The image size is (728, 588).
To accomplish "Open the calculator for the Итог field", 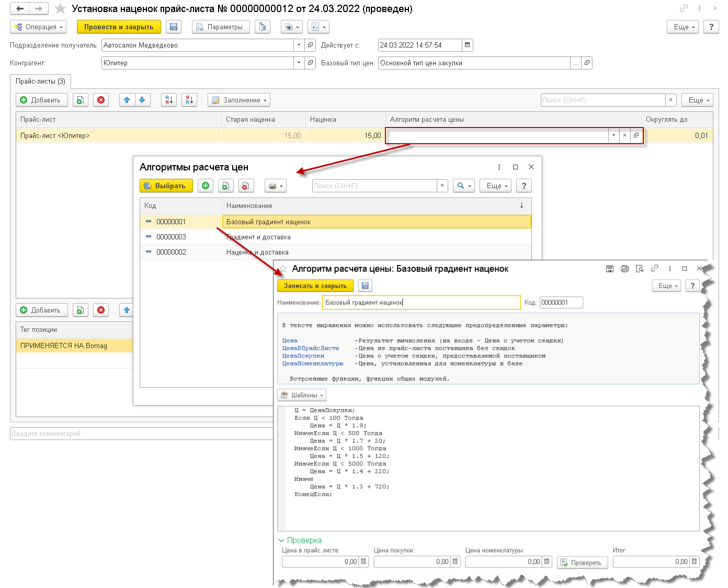I will pos(695,561).
